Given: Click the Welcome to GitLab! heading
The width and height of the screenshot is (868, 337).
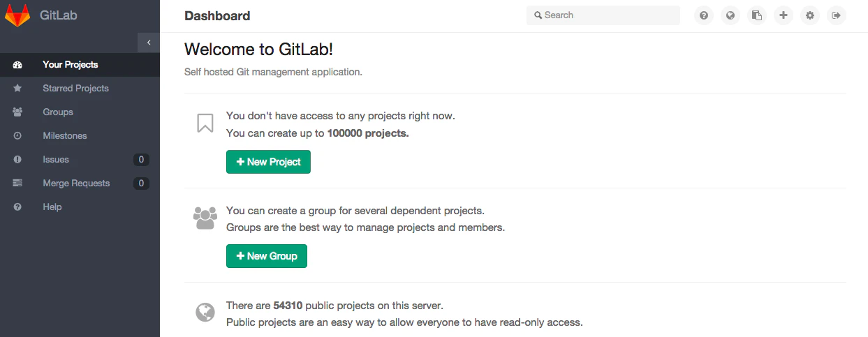Looking at the screenshot, I should point(259,50).
